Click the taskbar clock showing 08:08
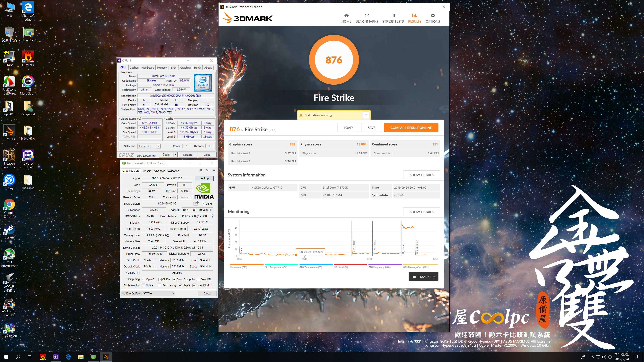This screenshot has height=362, width=644. pos(622,357)
